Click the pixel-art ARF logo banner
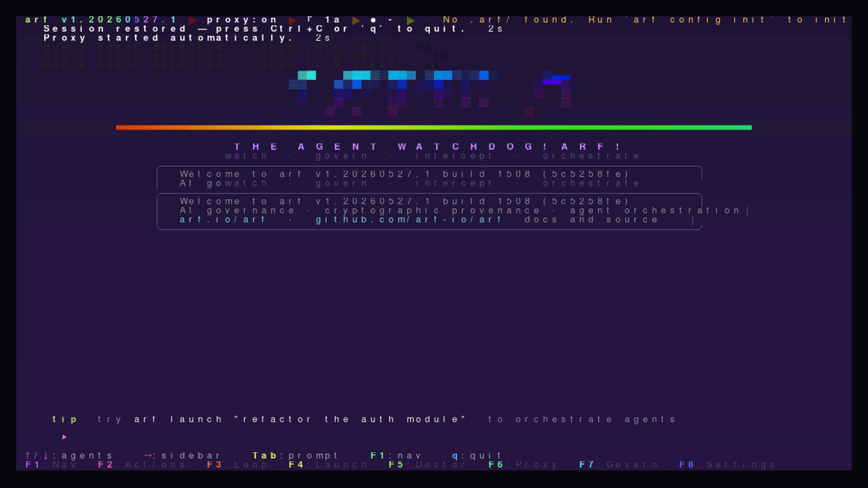This screenshot has height=488, width=868. [429, 94]
